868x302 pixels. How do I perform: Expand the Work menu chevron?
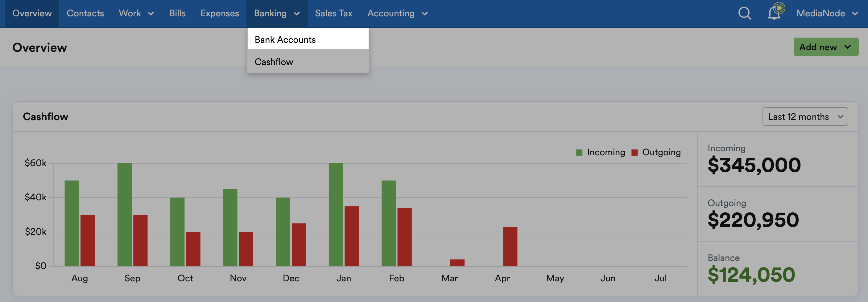pyautogui.click(x=151, y=14)
